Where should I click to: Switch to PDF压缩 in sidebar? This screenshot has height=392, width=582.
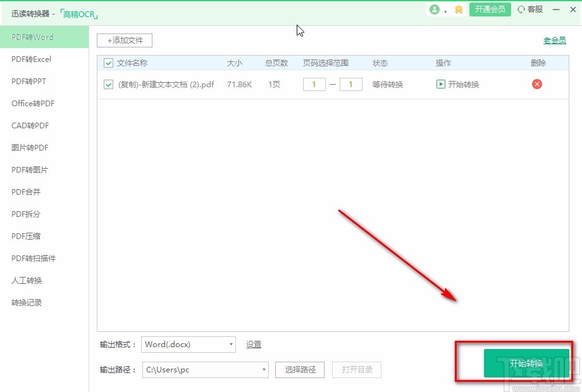[x=25, y=236]
